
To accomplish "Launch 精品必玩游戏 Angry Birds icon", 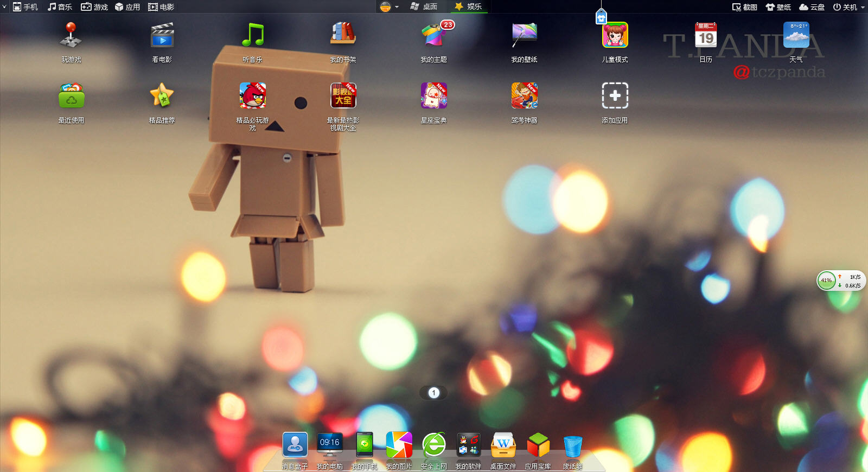I will [x=253, y=96].
